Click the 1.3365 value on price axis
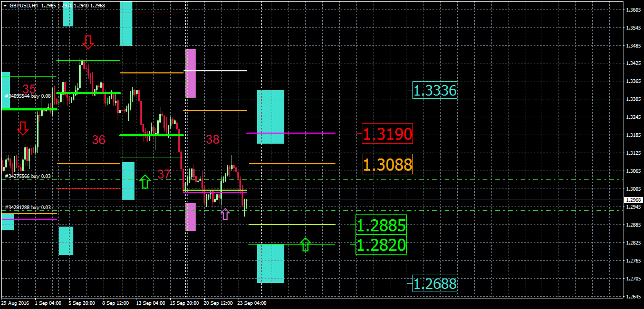Screen dimensions: 644x309 point(632,81)
